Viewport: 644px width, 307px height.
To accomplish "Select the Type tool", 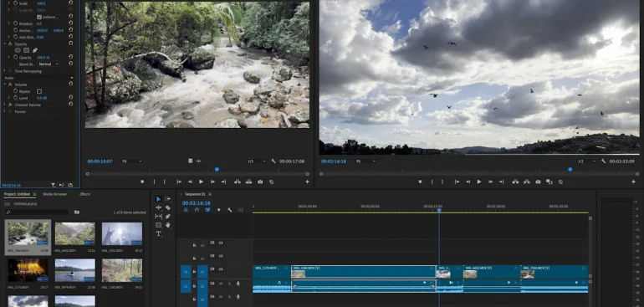I will click(x=159, y=233).
